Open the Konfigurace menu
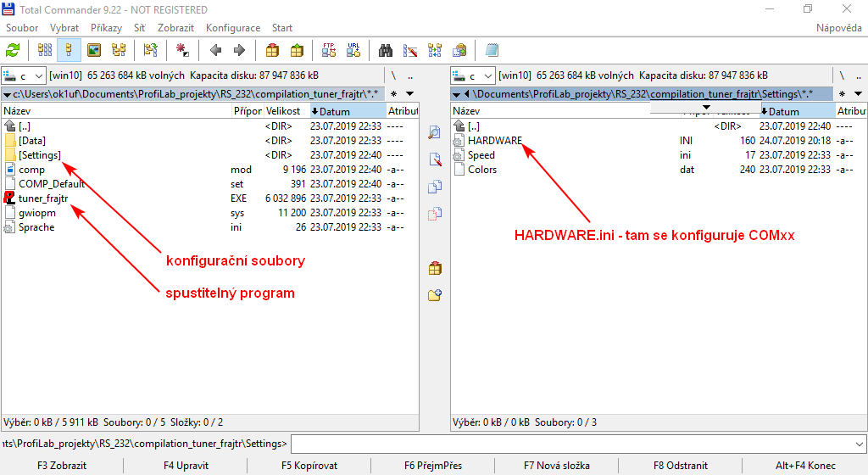 tap(233, 28)
